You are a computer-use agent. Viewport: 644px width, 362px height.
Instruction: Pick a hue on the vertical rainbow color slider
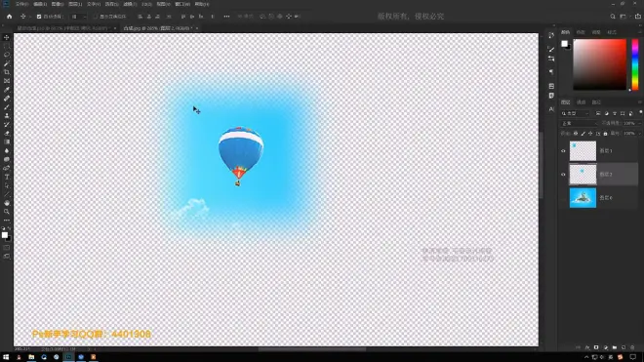pyautogui.click(x=635, y=64)
